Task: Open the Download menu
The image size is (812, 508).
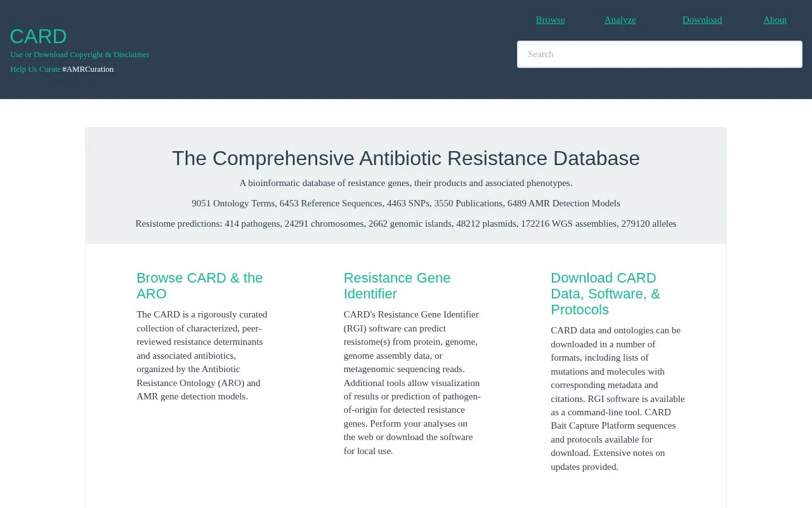Action: pyautogui.click(x=702, y=20)
